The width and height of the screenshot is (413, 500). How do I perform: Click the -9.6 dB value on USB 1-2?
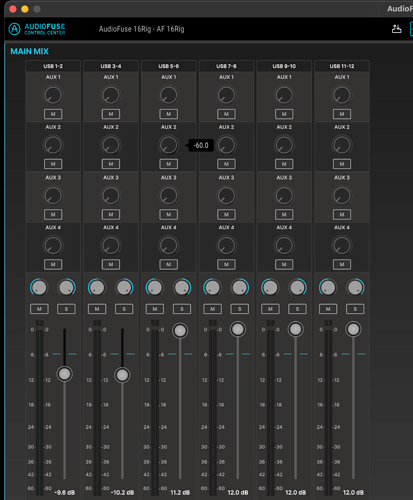pyautogui.click(x=65, y=492)
